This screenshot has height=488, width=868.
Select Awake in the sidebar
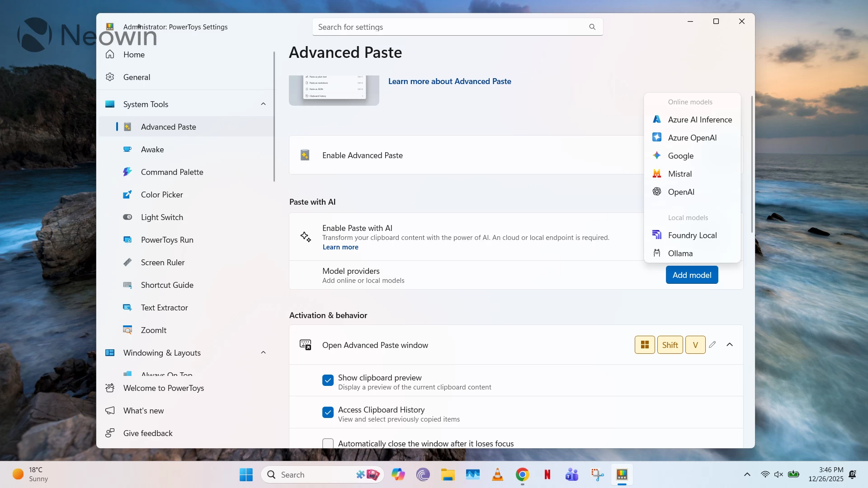pos(185,150)
